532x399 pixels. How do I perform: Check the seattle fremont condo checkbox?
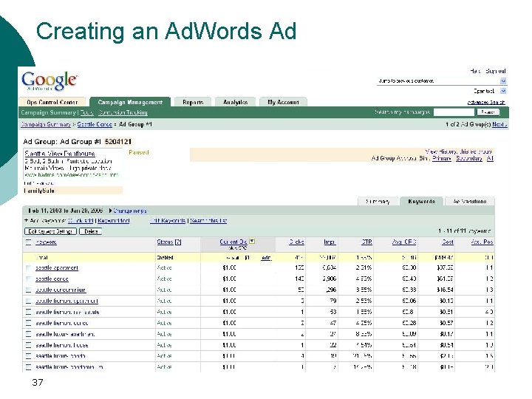(x=29, y=323)
